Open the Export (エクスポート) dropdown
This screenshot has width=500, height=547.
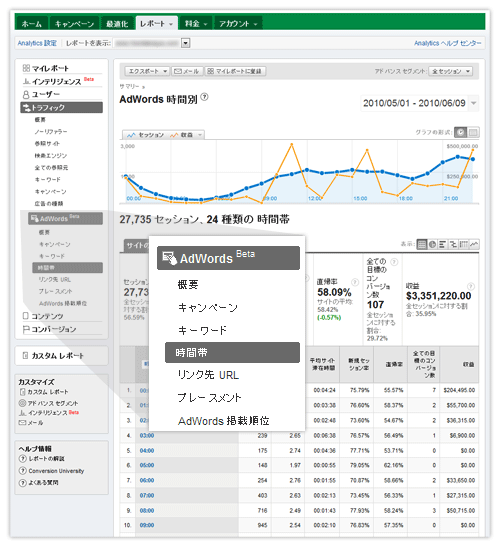[x=147, y=71]
